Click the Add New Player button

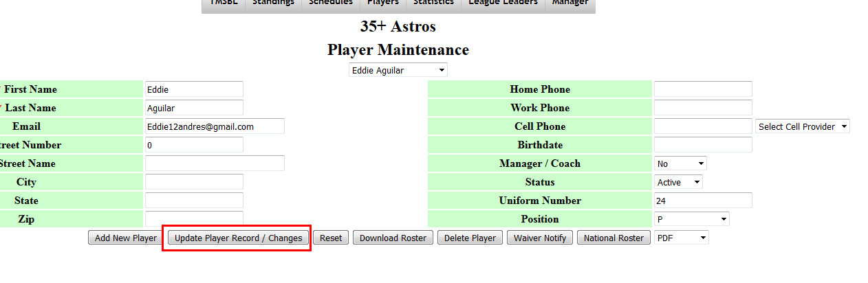[126, 238]
